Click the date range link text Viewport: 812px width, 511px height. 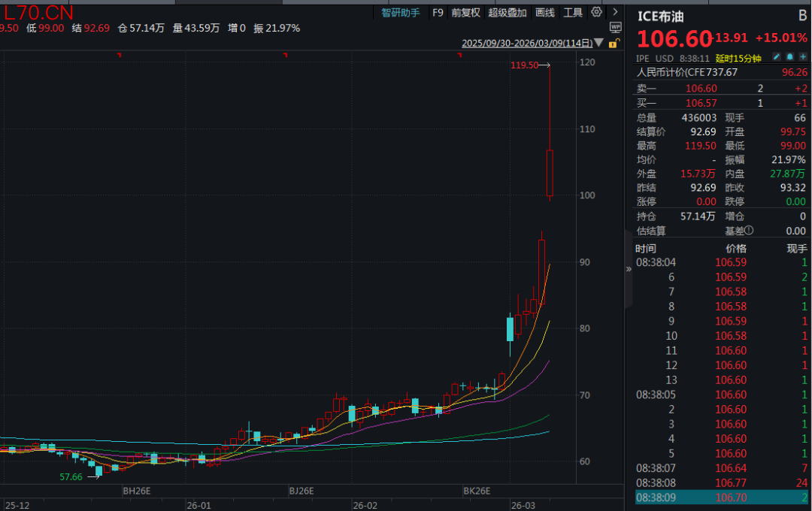[x=527, y=43]
